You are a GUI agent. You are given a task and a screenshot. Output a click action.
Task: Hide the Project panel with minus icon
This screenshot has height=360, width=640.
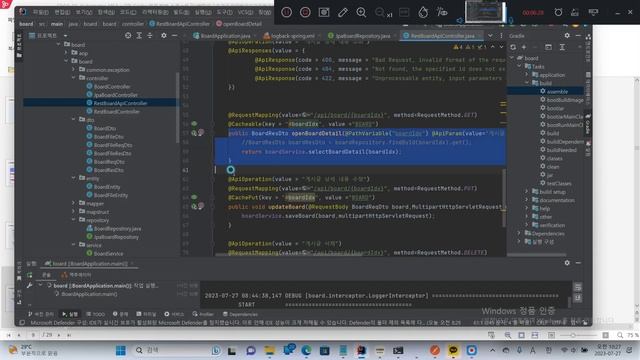pyautogui.click(x=174, y=36)
